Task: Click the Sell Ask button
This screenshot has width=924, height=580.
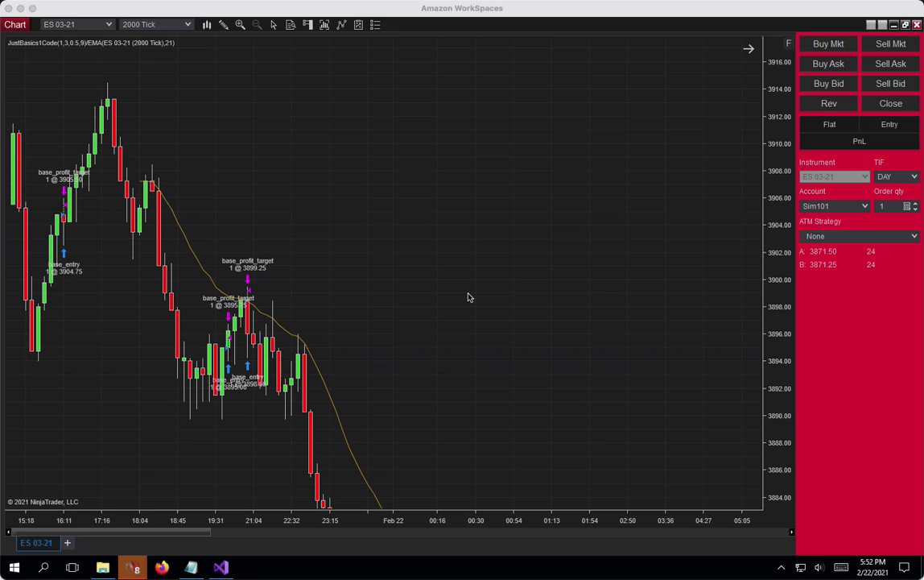Action: [x=890, y=64]
